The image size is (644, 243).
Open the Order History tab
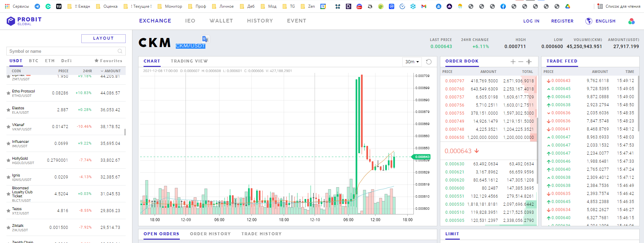210,234
